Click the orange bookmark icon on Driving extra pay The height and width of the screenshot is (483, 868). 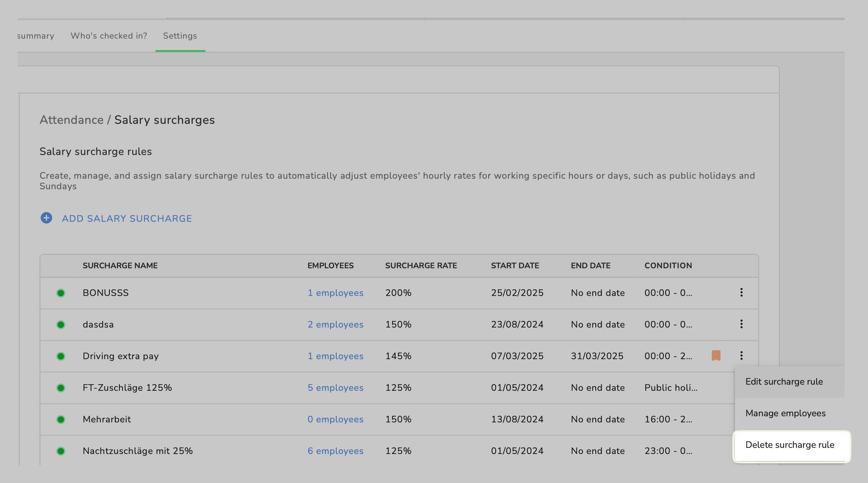click(x=716, y=355)
